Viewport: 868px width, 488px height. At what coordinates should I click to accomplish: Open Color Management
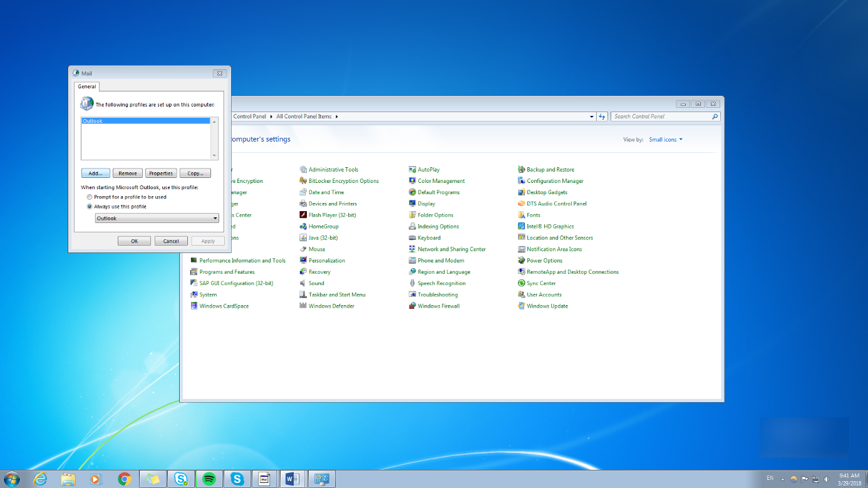click(x=437, y=181)
